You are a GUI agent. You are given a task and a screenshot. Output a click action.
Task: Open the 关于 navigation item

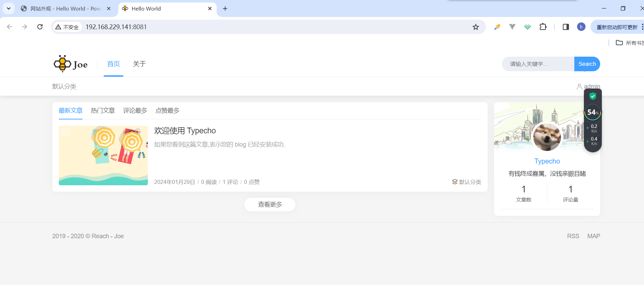139,64
